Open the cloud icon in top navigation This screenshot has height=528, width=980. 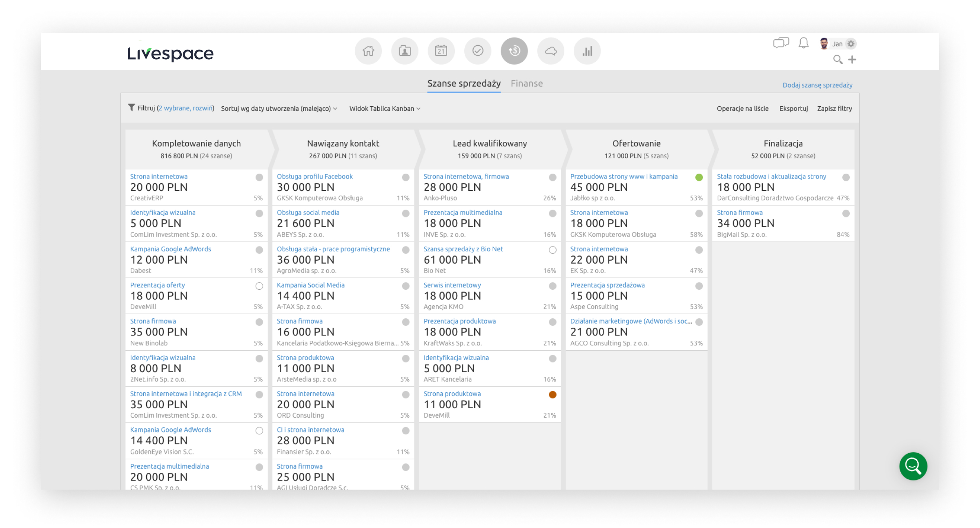pyautogui.click(x=551, y=51)
